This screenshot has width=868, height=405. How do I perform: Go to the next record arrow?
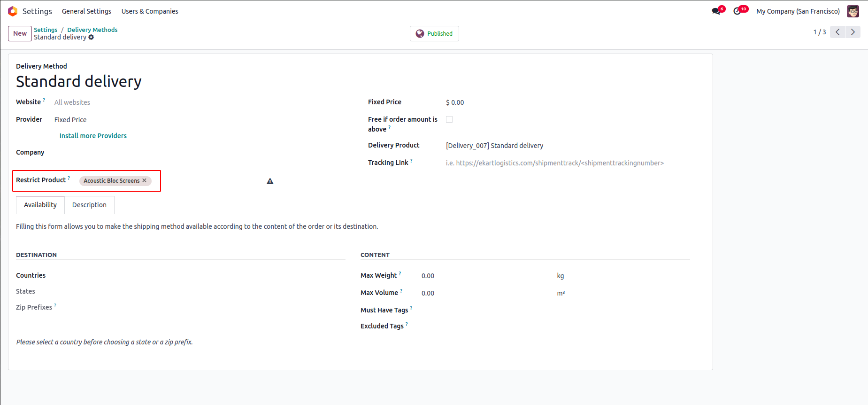pos(853,32)
